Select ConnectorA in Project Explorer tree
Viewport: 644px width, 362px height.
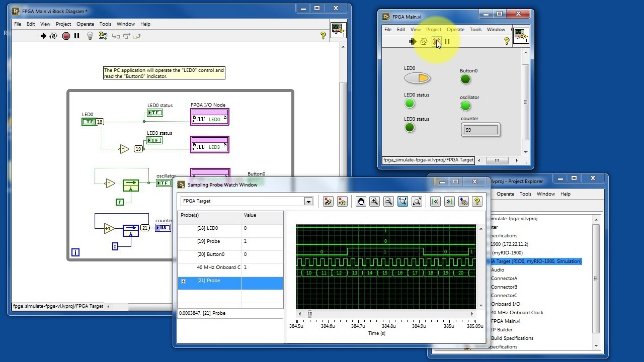click(x=504, y=278)
